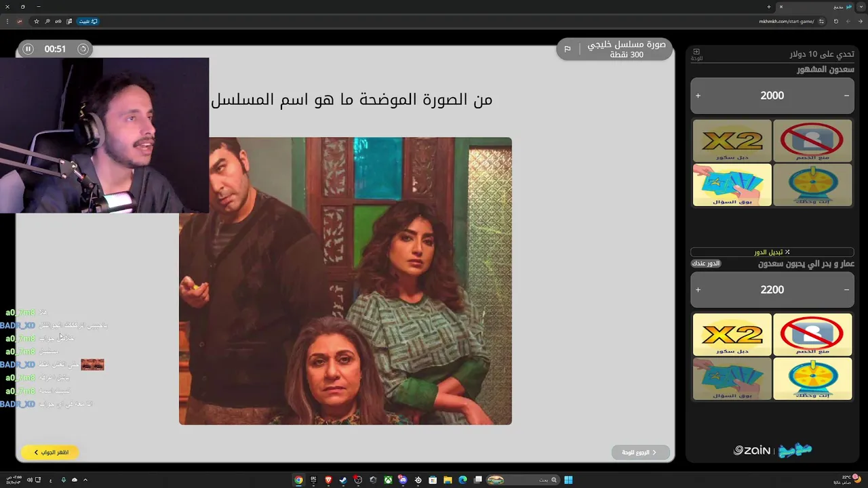Click the webcam overlay of the streamer

click(104, 135)
